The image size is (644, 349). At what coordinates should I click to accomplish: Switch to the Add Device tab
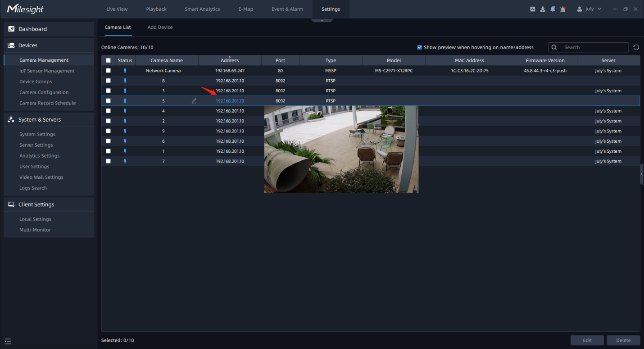tap(160, 27)
